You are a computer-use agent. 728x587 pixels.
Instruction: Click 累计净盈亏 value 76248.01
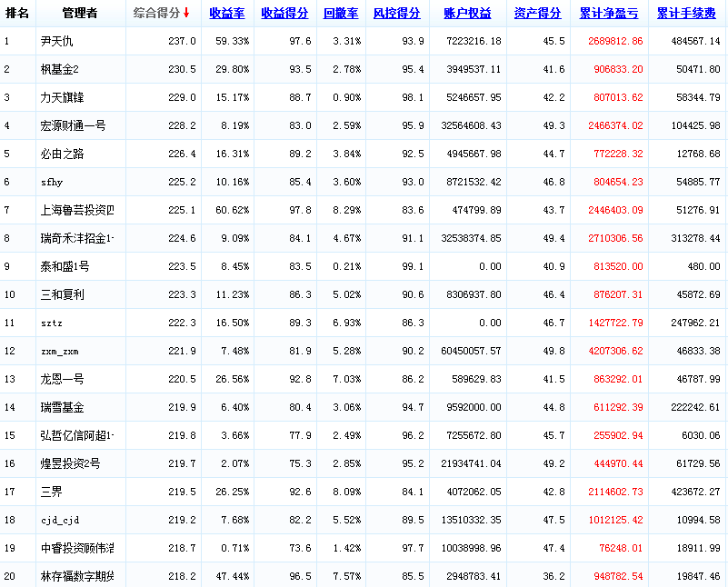(x=621, y=549)
